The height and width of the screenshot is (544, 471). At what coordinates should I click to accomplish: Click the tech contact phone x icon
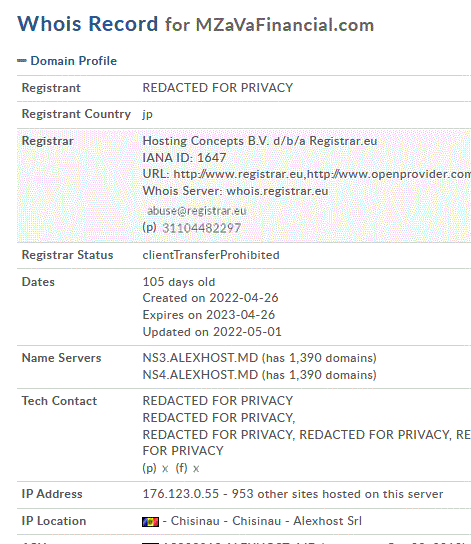click(165, 469)
